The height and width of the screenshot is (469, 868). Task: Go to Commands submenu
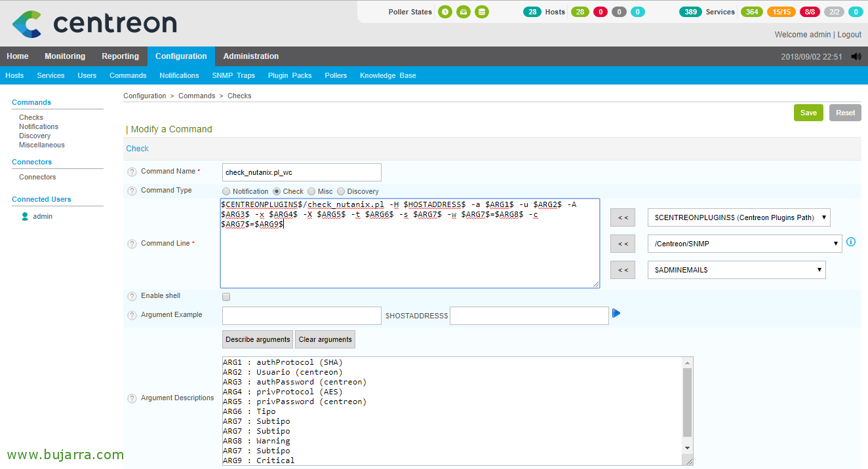(x=128, y=75)
